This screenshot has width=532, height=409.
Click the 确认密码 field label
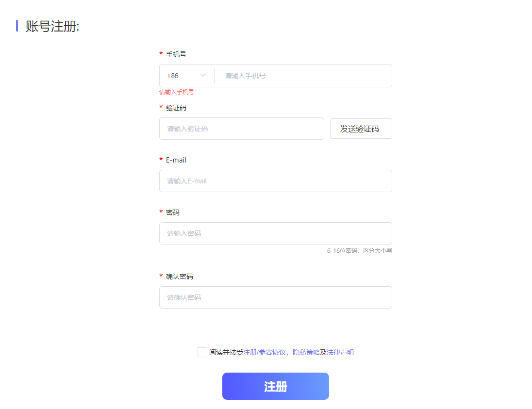tap(179, 277)
